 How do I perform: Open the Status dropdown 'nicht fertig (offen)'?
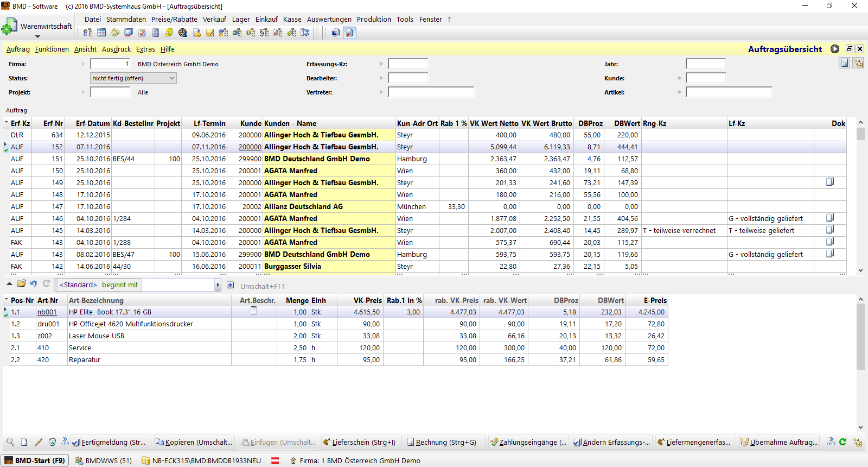133,78
